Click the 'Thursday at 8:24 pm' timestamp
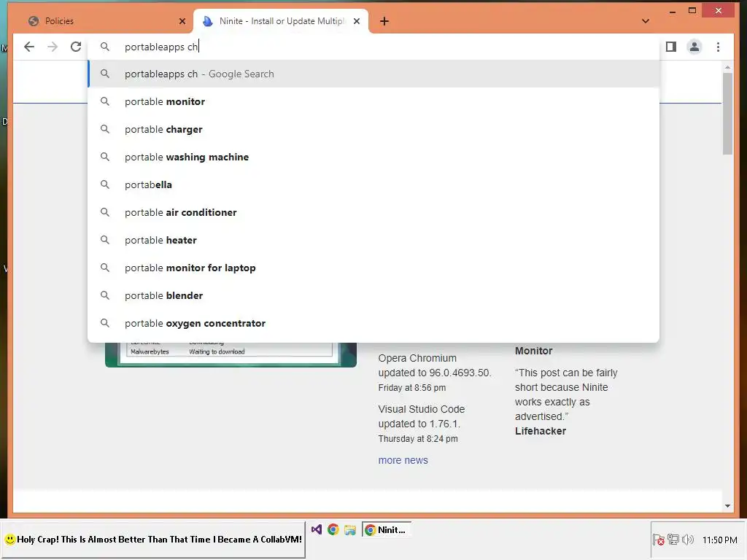Screen dimensions: 747x560 click(x=418, y=438)
